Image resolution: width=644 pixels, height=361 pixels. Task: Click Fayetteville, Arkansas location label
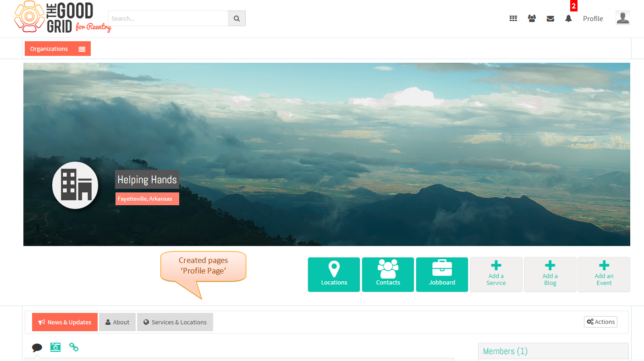pyautogui.click(x=147, y=199)
